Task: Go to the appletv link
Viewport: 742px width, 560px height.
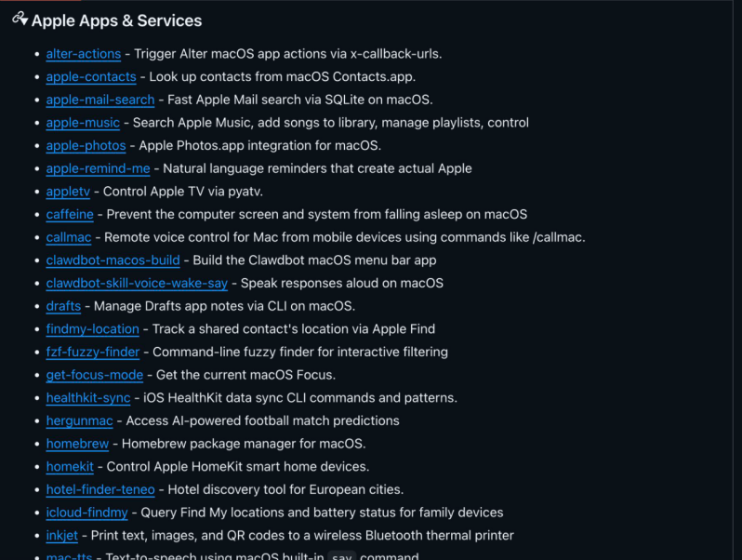Action: (68, 192)
